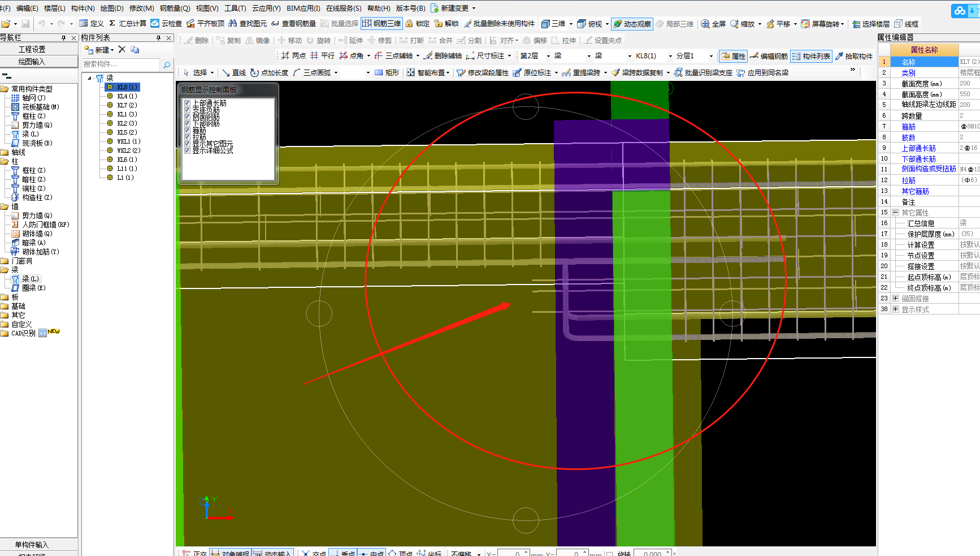Open 钢筋量(Q) menu

[175, 8]
